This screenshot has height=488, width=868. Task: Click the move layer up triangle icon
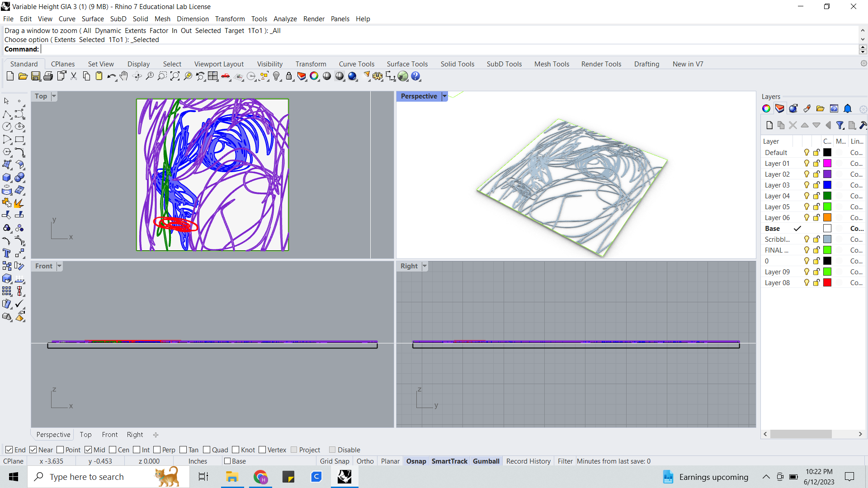[805, 125]
